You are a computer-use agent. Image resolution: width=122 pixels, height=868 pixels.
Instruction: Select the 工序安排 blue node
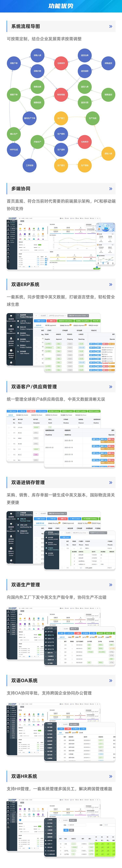click(30, 165)
